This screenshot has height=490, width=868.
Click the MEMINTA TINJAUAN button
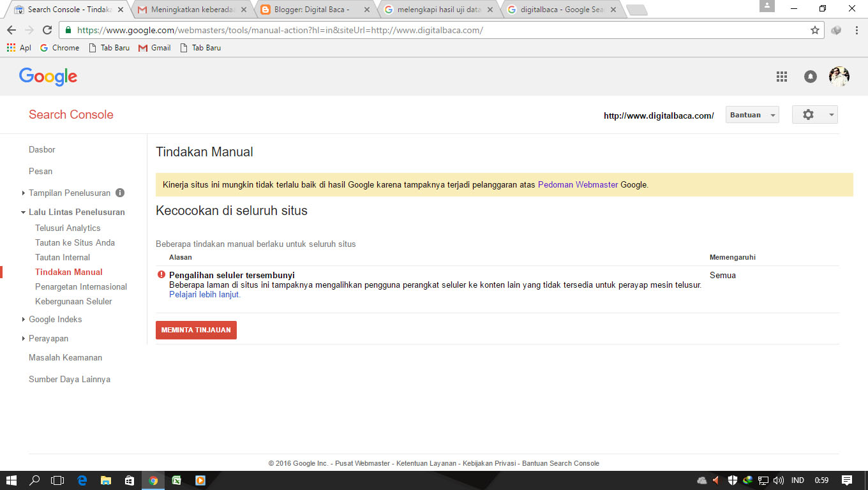pyautogui.click(x=196, y=330)
